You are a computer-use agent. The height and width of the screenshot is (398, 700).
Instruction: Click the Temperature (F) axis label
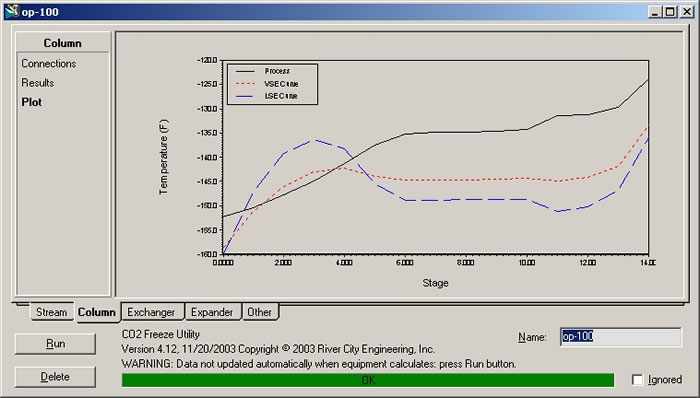coord(163,157)
